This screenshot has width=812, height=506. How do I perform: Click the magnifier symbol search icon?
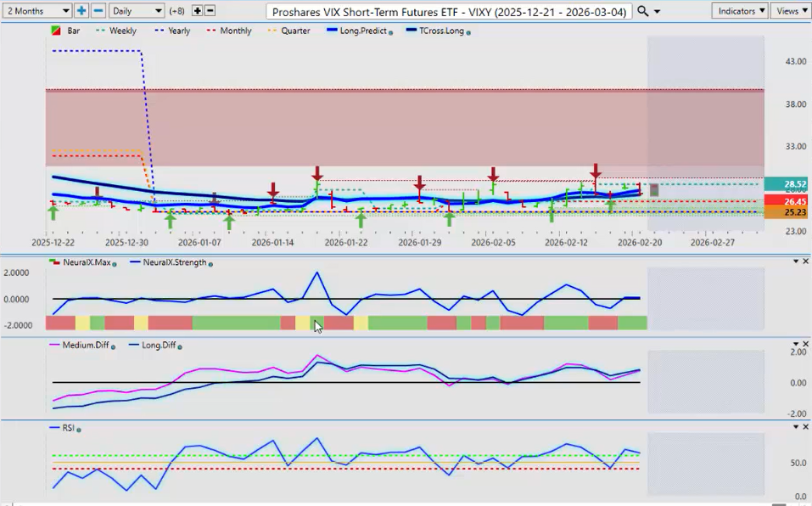643,11
